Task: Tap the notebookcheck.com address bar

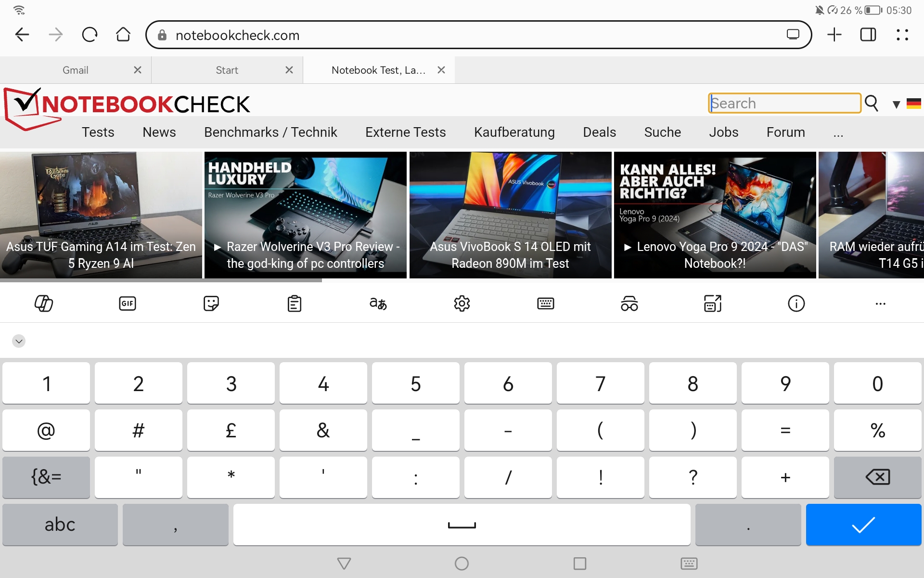Action: click(x=478, y=35)
